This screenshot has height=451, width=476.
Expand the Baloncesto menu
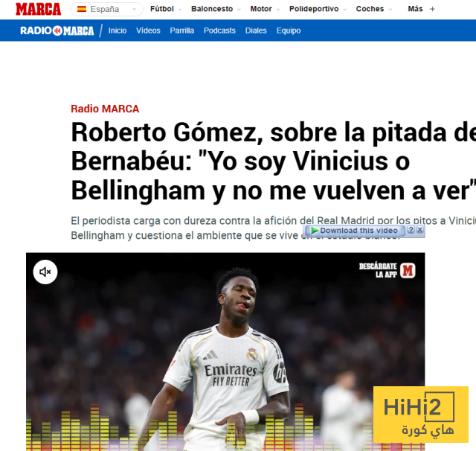coord(216,9)
